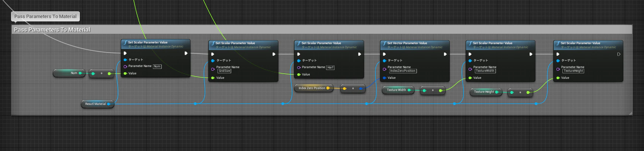Click Value pin on Harf node
This screenshot has height=151, width=644.
pos(299,74)
